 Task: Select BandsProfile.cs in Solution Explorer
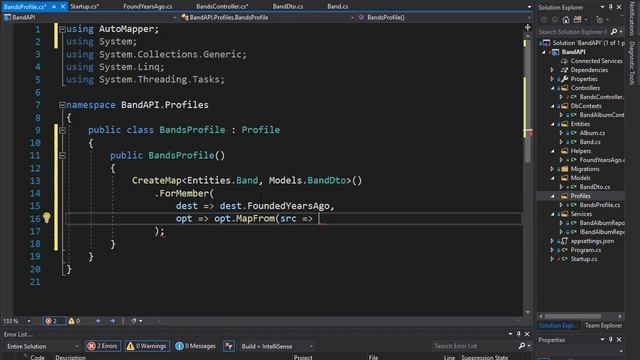coord(600,205)
